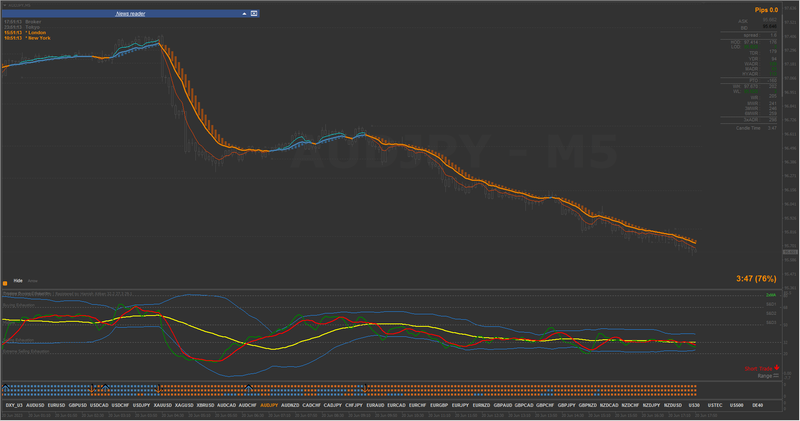Switch chart to EURGBP symbol
800x421 pixels.
[439, 405]
